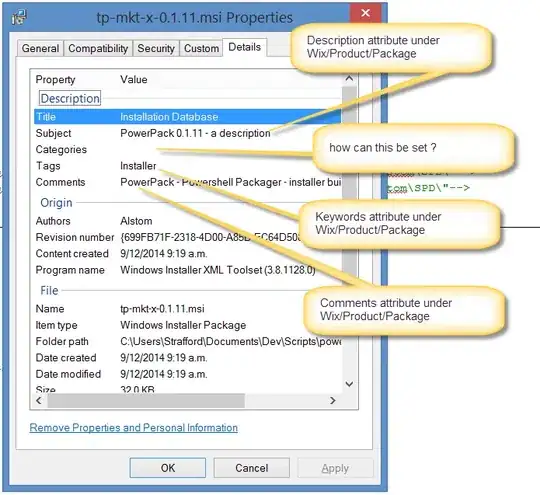Click the vertical scrollbar down arrow
540x495 pixels.
(349, 384)
